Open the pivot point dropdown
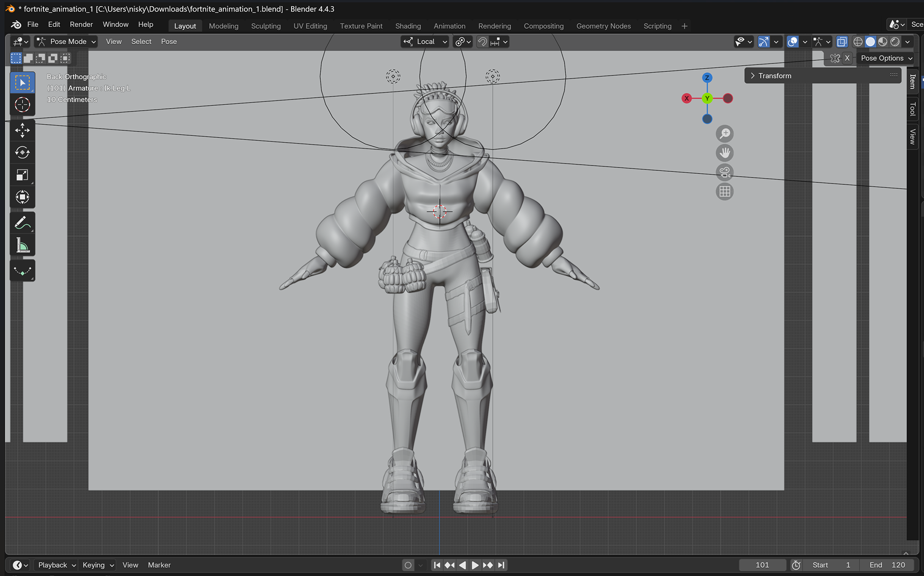 pos(462,42)
